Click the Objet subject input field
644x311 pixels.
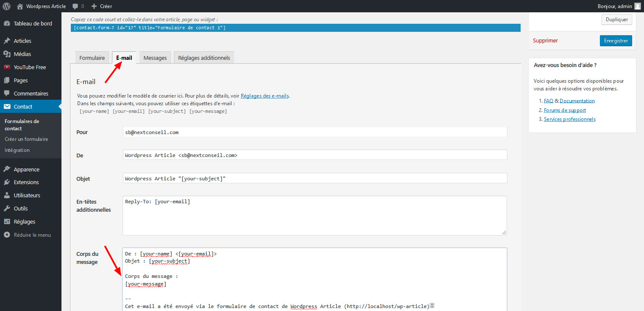click(315, 178)
